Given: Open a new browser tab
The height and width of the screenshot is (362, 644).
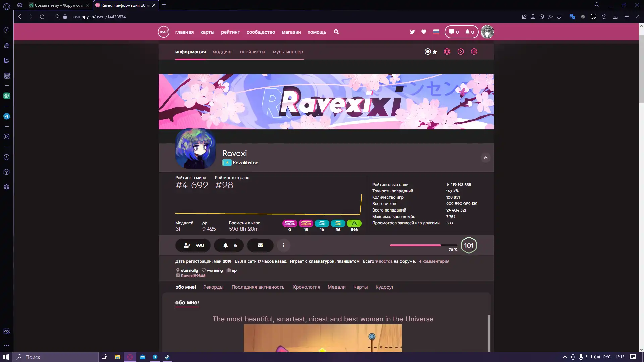Looking at the screenshot, I should click(164, 5).
